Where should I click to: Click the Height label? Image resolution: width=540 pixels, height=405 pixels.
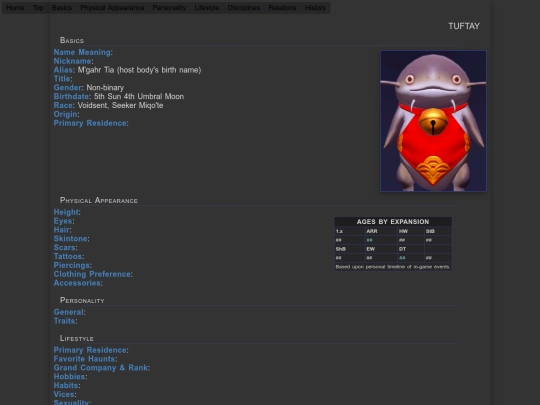coord(66,212)
